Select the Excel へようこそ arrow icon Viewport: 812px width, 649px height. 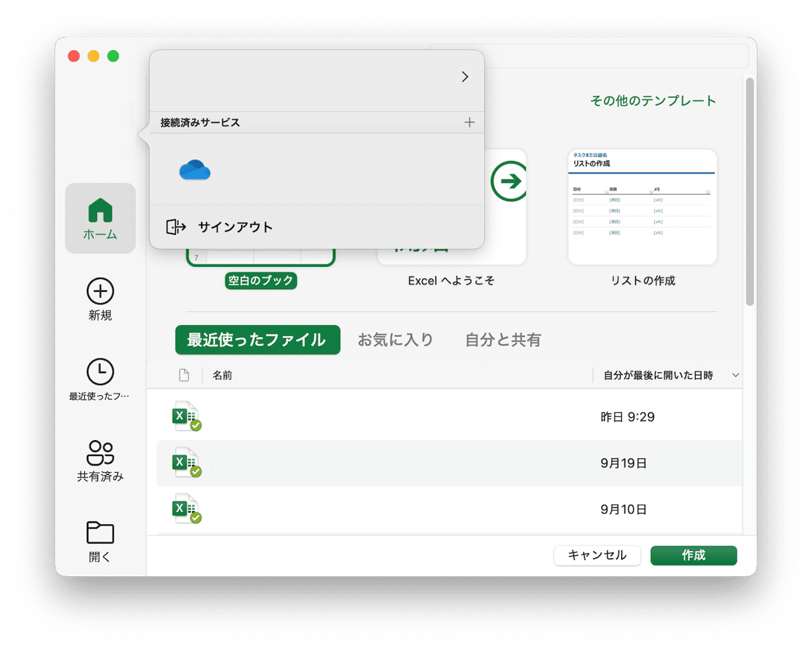coord(508,181)
